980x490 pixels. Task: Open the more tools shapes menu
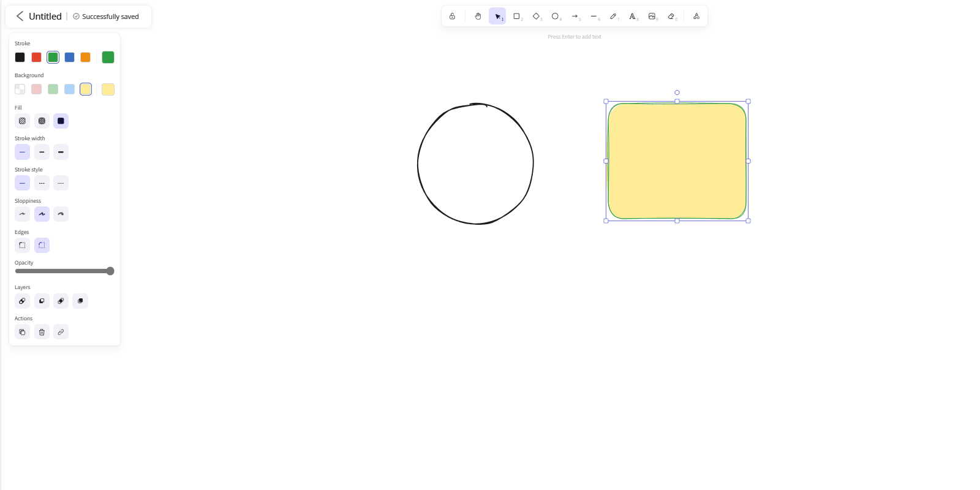[696, 17]
